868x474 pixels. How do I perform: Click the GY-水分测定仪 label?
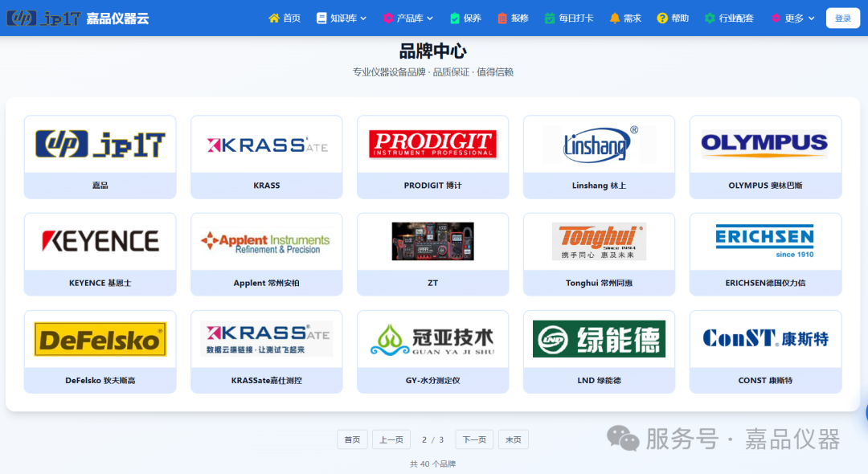coord(433,380)
